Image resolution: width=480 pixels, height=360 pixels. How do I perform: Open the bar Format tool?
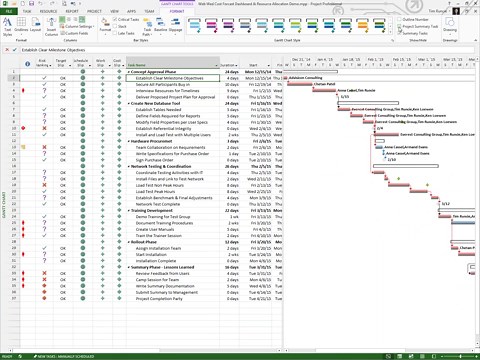[x=105, y=25]
